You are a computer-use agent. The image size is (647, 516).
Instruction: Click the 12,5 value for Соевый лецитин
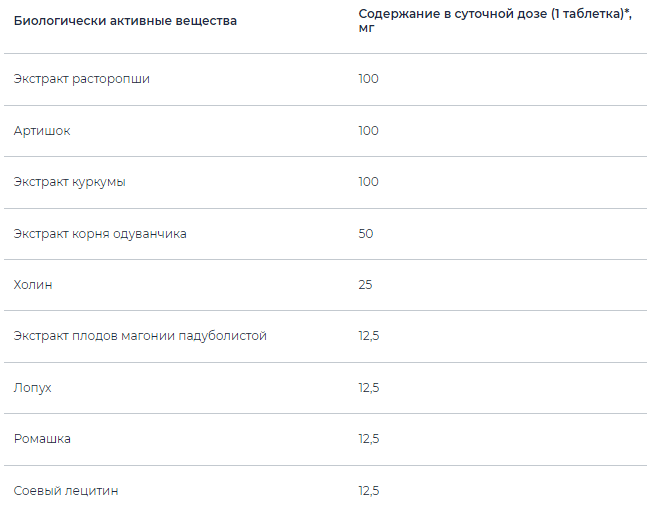(x=368, y=491)
